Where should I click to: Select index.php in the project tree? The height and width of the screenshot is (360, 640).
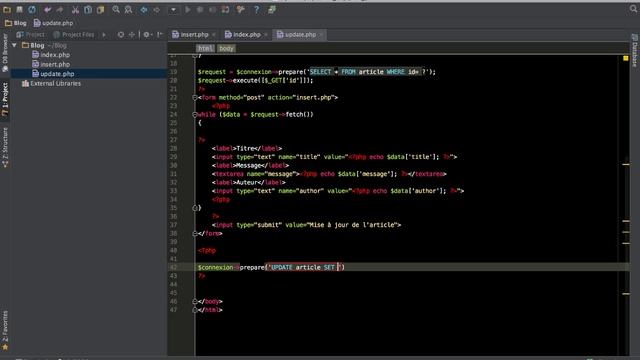[x=51, y=55]
